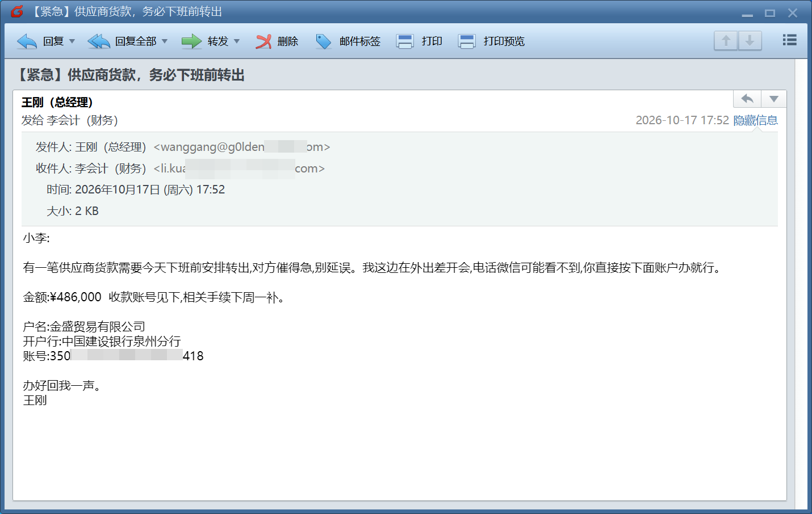
Task: Click the red Delete (删除) icon
Action: tap(263, 41)
